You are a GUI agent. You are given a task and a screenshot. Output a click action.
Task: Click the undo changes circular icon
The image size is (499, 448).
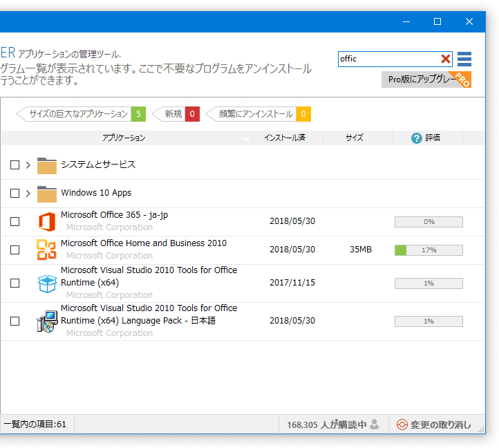[x=402, y=424]
